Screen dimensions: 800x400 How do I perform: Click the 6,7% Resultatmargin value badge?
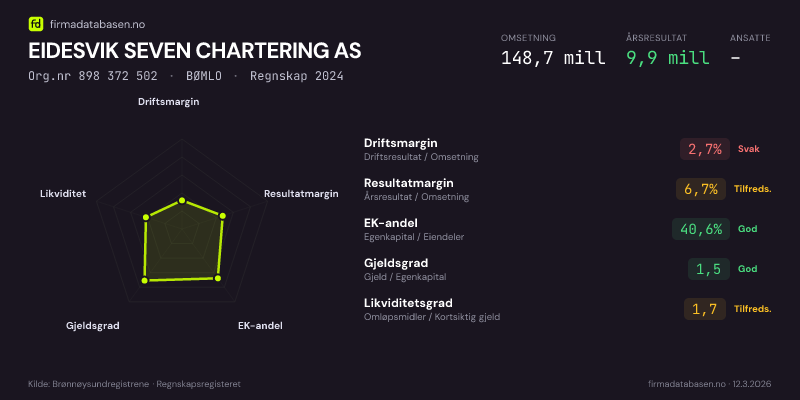(x=702, y=189)
